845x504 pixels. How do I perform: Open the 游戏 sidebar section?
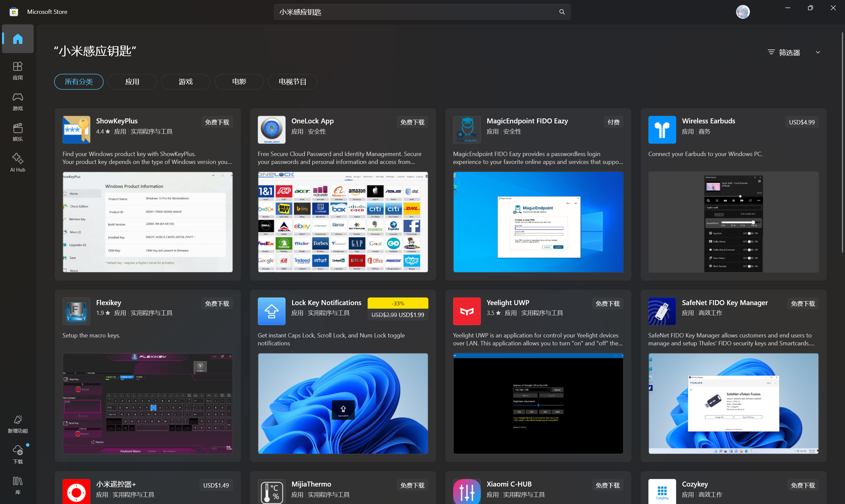18,102
